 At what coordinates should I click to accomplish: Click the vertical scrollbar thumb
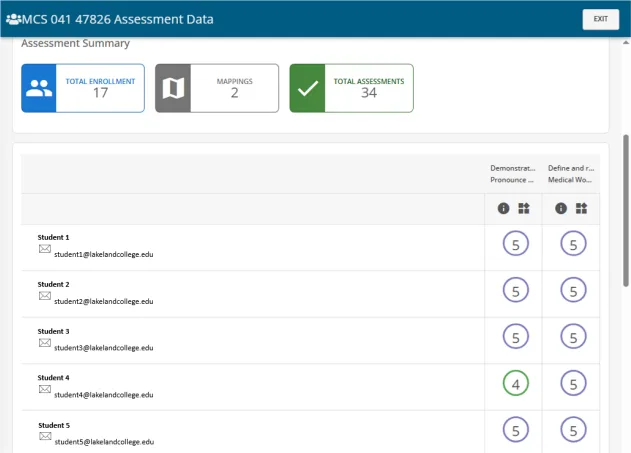pyautogui.click(x=626, y=210)
